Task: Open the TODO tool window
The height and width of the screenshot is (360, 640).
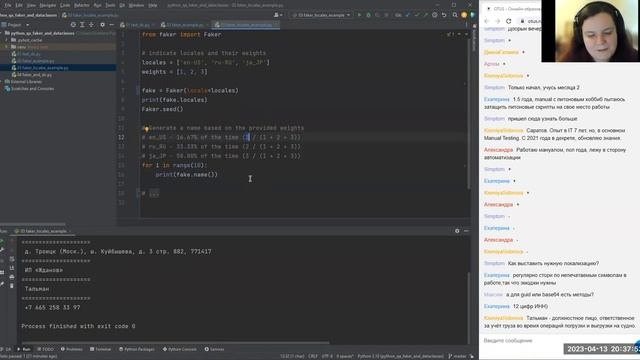Action: coord(45,349)
